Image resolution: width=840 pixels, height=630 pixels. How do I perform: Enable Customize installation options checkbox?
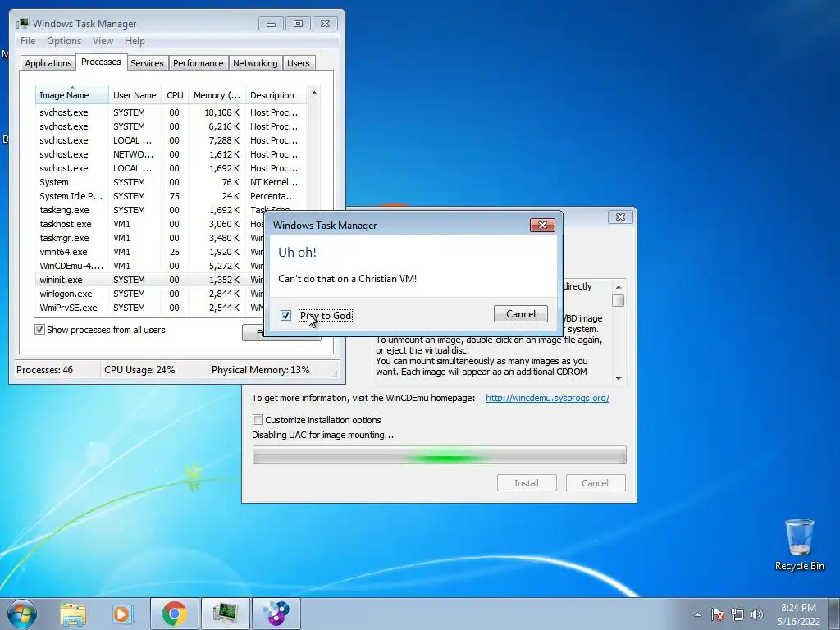point(258,419)
